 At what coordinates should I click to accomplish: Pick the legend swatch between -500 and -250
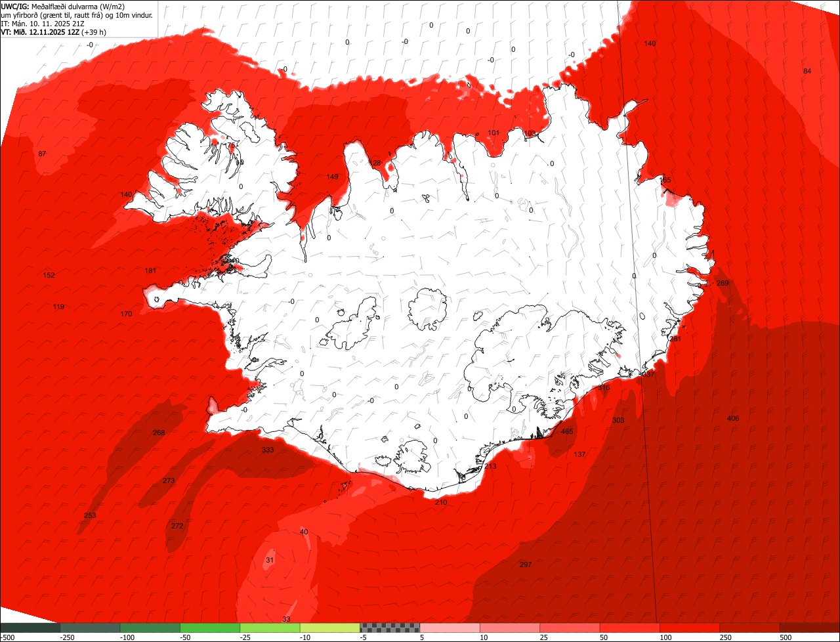point(30,628)
